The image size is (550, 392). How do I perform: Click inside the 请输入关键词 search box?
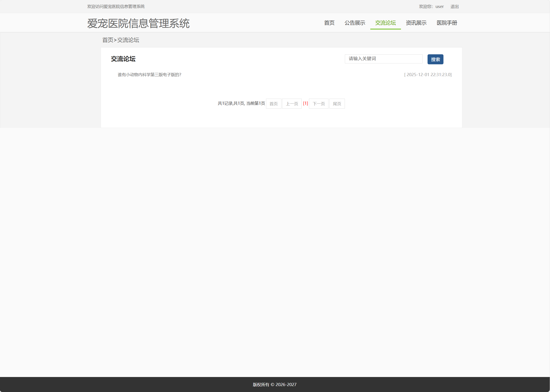click(383, 59)
